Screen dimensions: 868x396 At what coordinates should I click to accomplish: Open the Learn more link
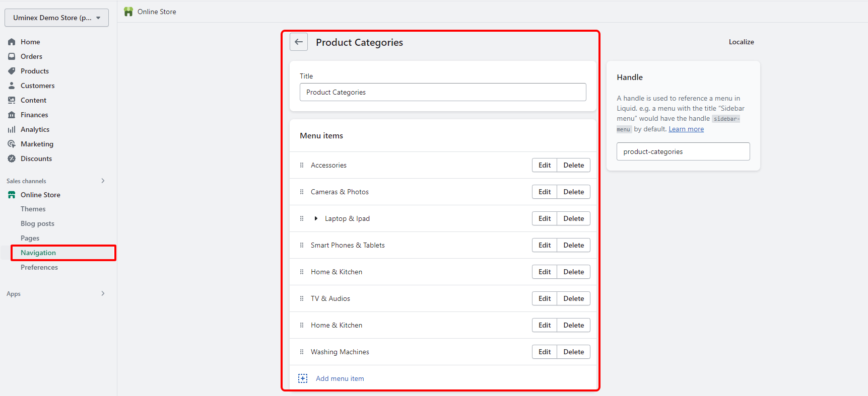click(686, 129)
